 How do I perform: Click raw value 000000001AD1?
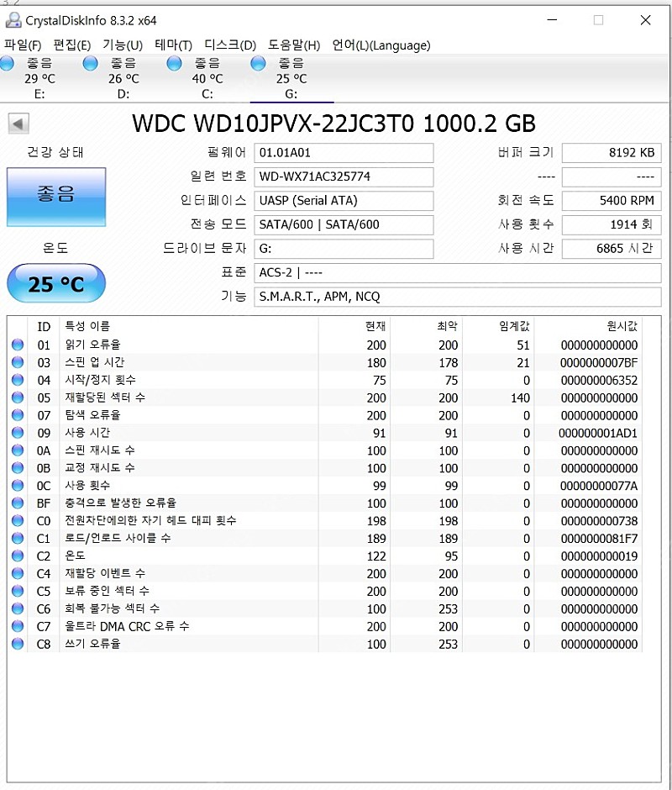click(598, 434)
